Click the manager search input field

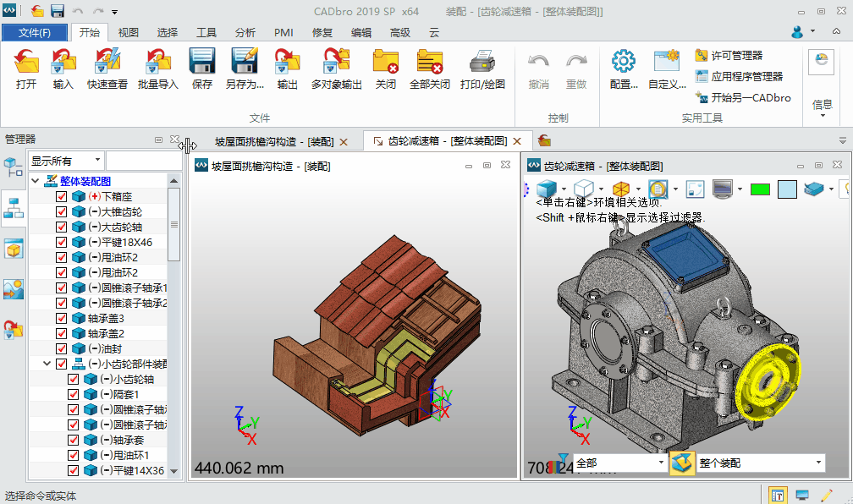[142, 161]
